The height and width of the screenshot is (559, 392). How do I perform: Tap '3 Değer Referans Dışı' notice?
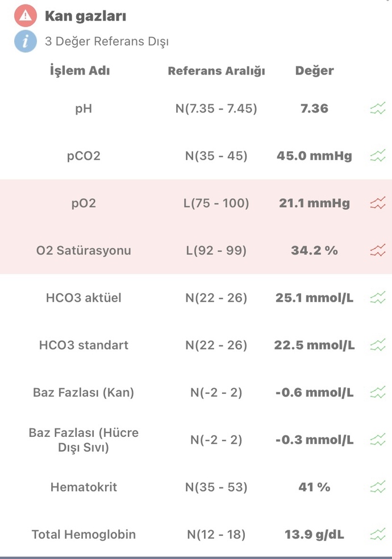(107, 41)
